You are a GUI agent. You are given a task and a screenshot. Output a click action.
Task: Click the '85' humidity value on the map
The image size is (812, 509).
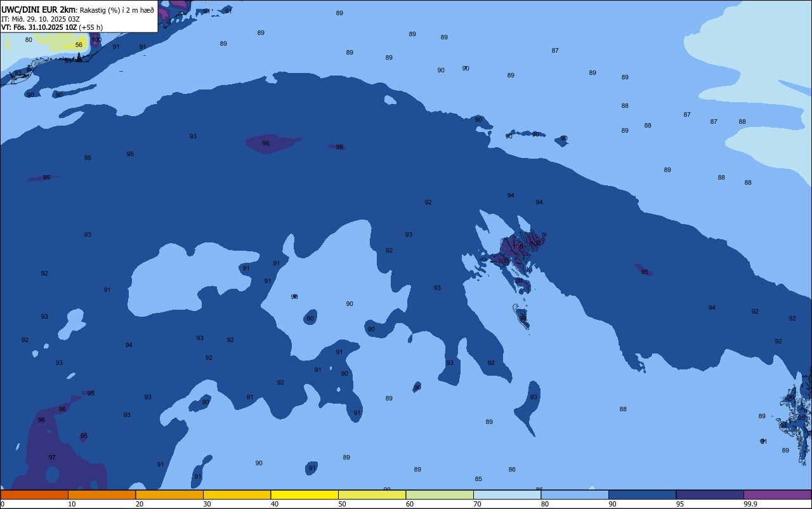point(478,479)
